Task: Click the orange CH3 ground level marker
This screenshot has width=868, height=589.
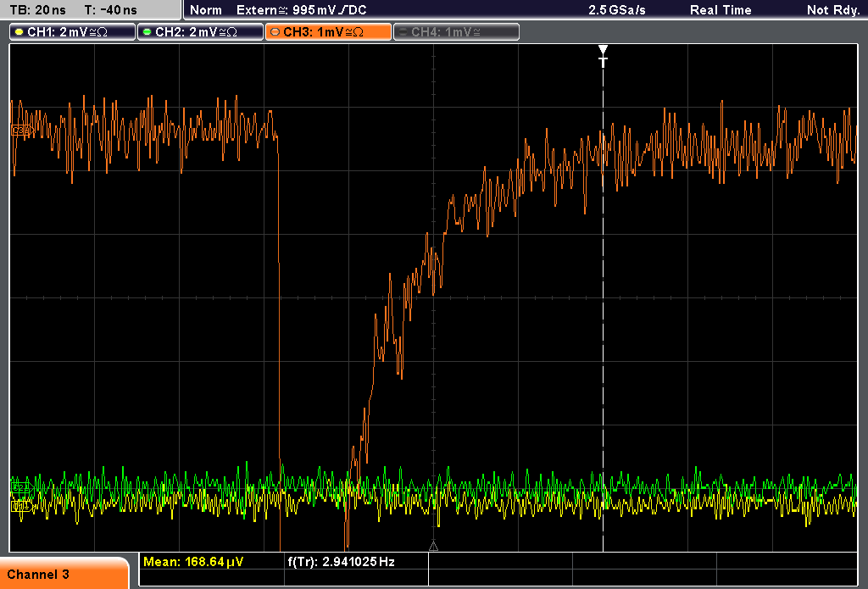Action: click(21, 131)
